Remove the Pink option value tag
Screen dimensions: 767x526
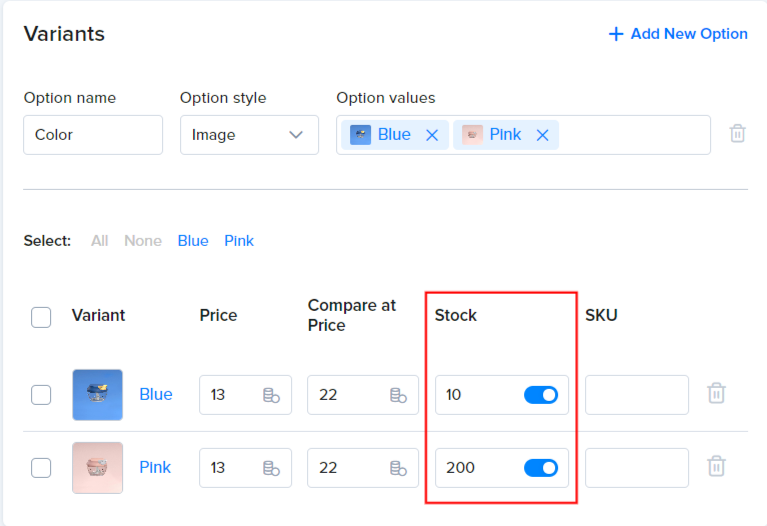(542, 135)
